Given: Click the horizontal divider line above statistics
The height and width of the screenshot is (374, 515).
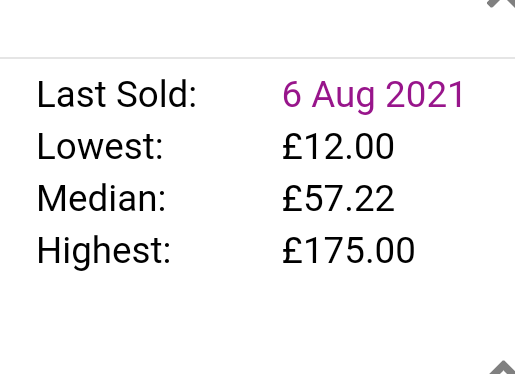Looking at the screenshot, I should 257,58.
